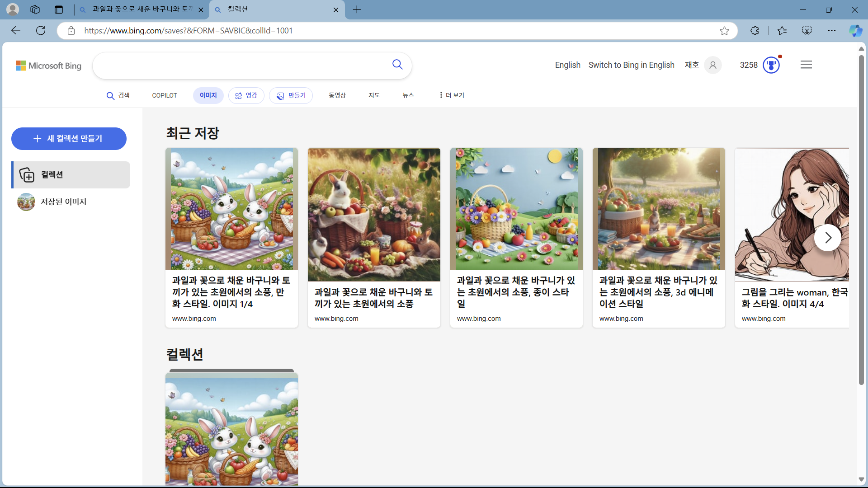Expand the 더 보기 more menu
Image resolution: width=868 pixels, height=488 pixels.
(452, 95)
